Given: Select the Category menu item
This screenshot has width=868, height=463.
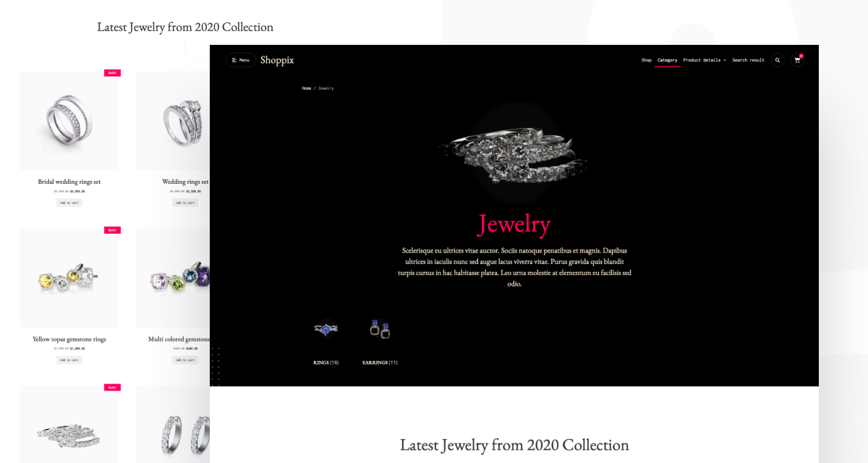Looking at the screenshot, I should click(x=668, y=60).
